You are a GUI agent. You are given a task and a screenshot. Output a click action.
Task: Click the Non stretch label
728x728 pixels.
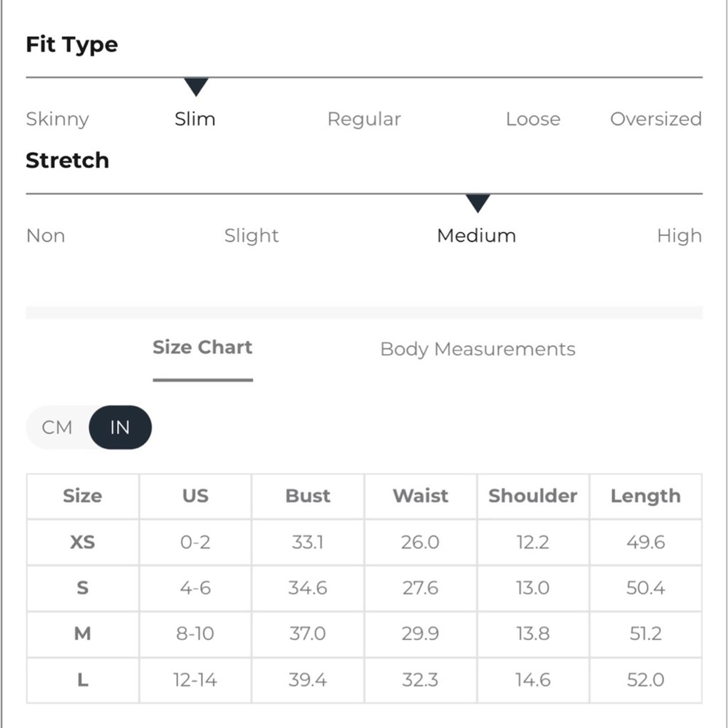[x=46, y=236]
